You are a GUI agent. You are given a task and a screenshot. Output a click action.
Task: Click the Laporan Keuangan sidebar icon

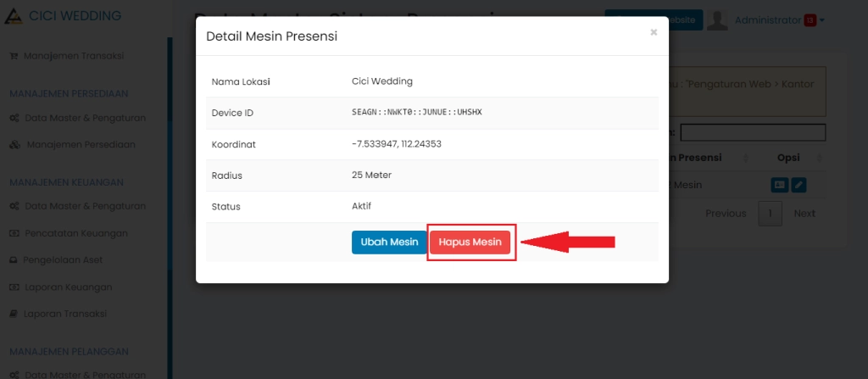(x=14, y=287)
